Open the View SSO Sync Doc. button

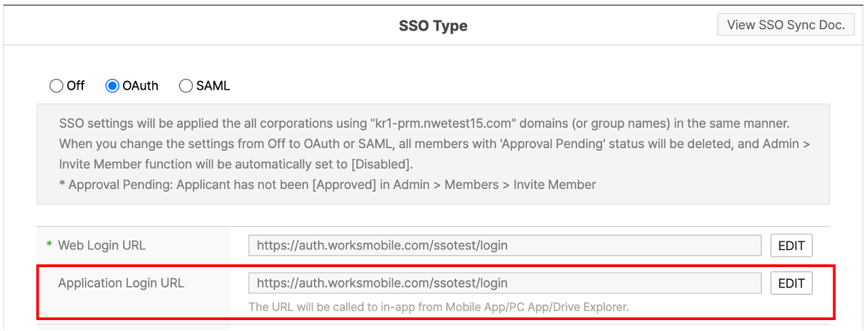click(786, 25)
